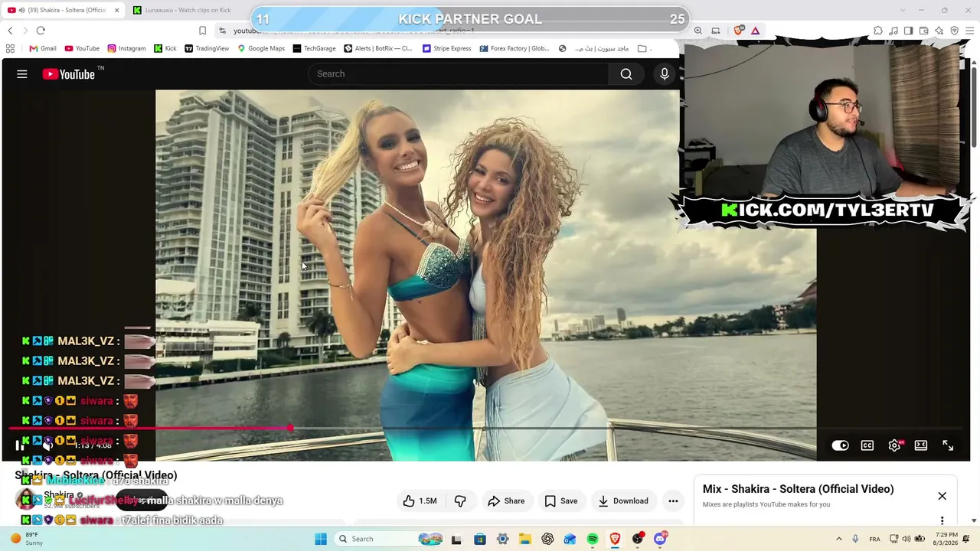Download the Soltera video
980x551 pixels.
point(623,501)
